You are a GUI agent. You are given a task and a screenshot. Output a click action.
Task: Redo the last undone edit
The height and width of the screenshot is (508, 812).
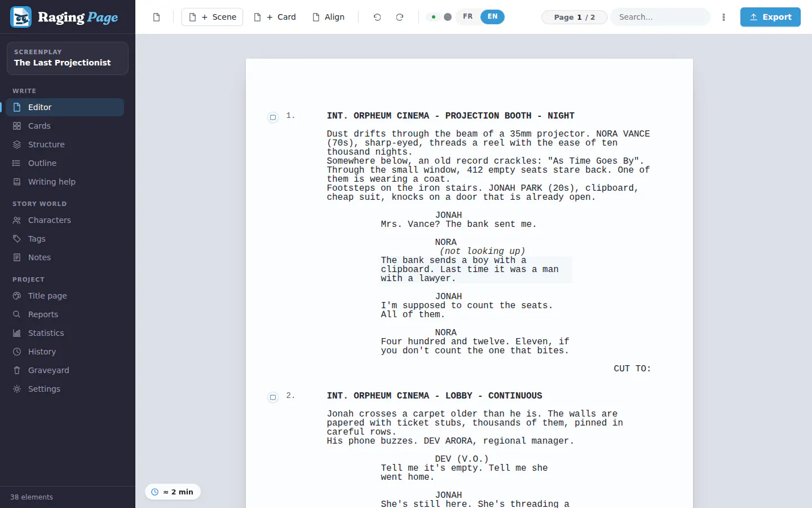pyautogui.click(x=400, y=17)
